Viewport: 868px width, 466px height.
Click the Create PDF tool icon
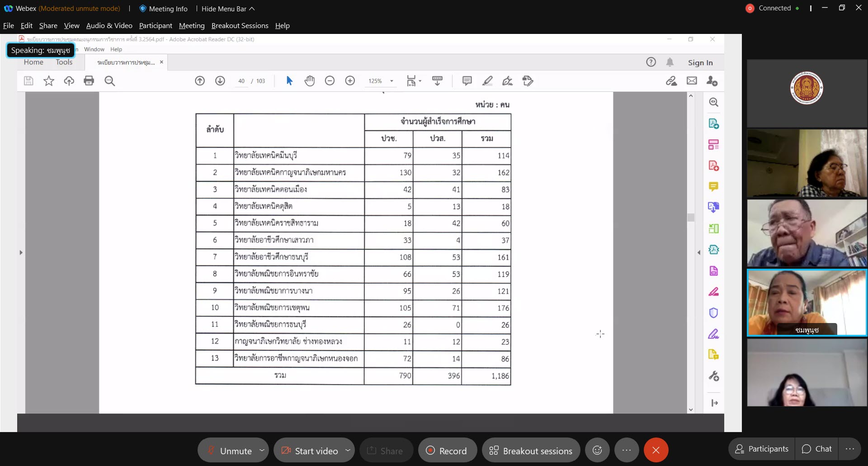point(714,166)
